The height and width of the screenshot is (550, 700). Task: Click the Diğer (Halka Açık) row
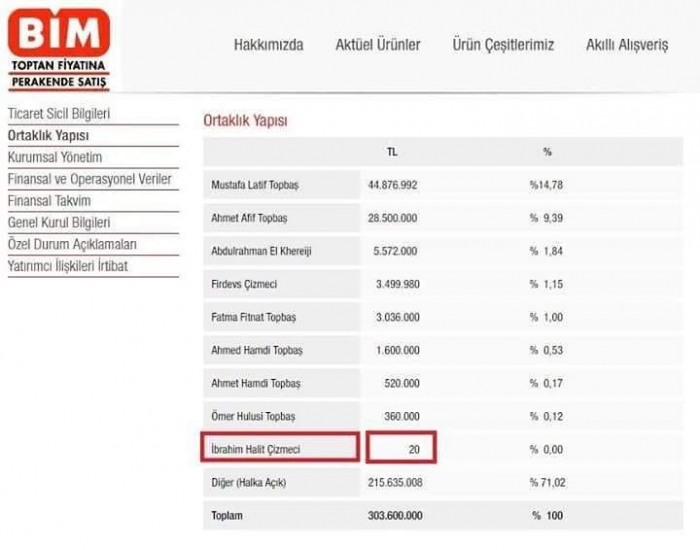(249, 483)
